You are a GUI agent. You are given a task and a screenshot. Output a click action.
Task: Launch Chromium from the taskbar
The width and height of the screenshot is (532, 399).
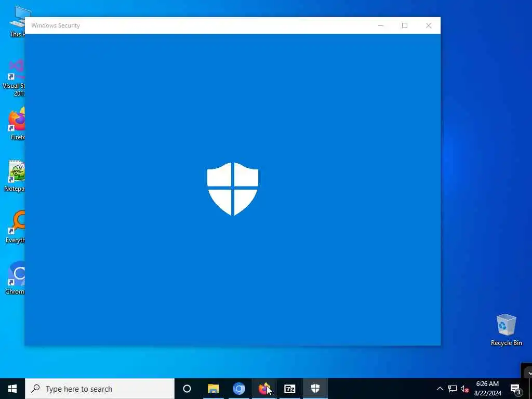pos(239,389)
